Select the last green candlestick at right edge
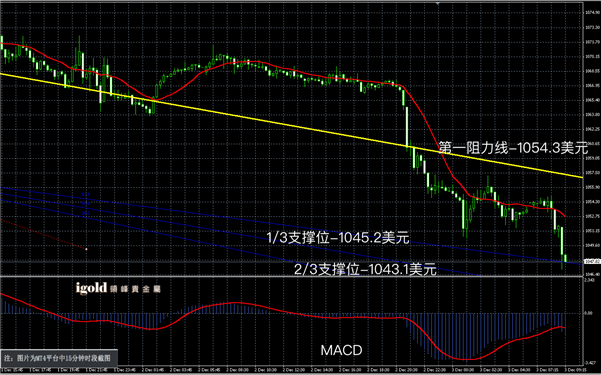 point(565,258)
